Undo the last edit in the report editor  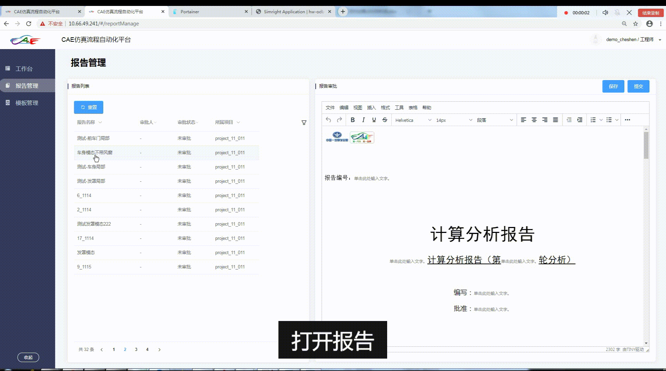(x=328, y=120)
